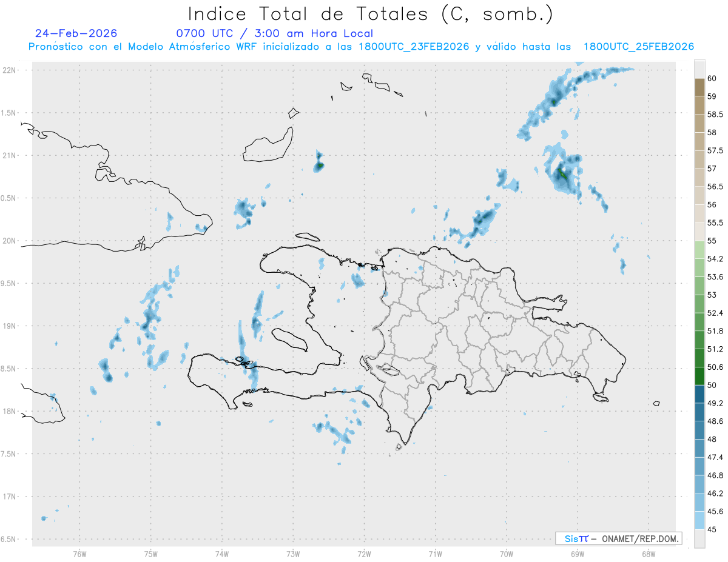Click the "69W" longitude label
Viewport: 728px width, 562px height.
(578, 554)
